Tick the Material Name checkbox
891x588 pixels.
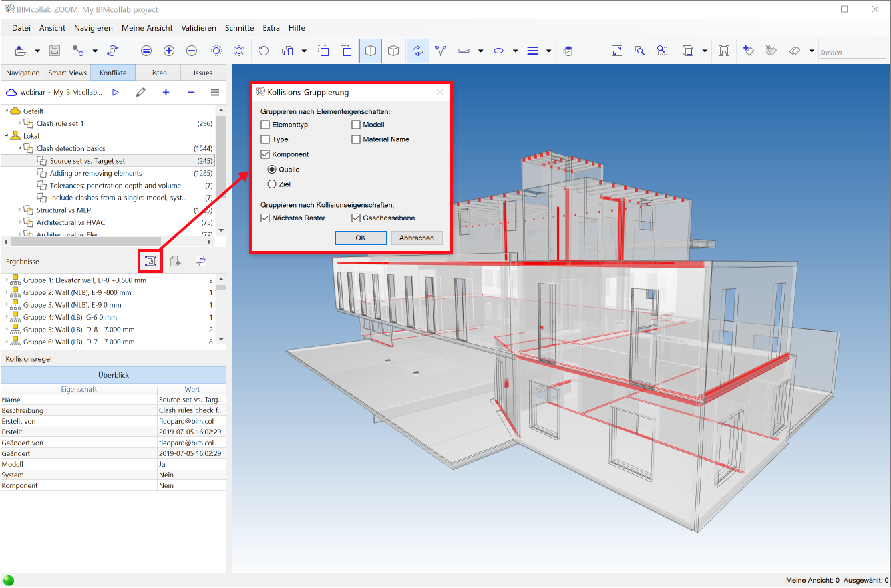click(x=356, y=139)
